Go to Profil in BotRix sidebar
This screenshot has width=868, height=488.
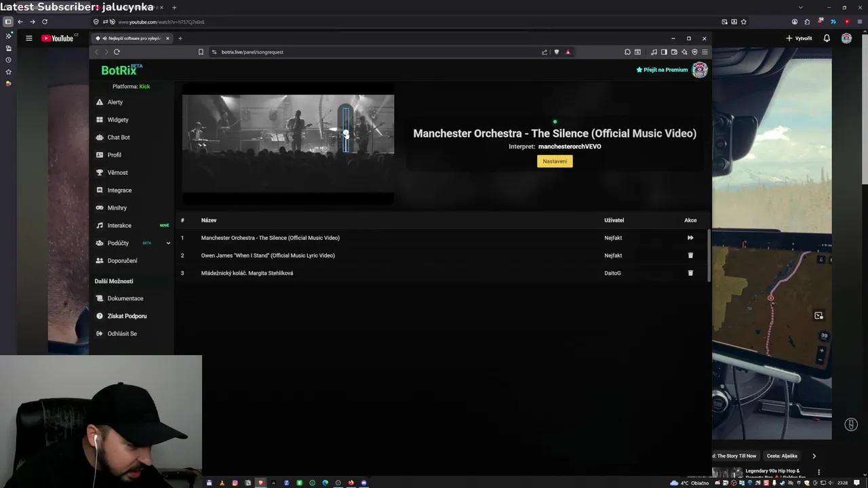pyautogui.click(x=114, y=155)
